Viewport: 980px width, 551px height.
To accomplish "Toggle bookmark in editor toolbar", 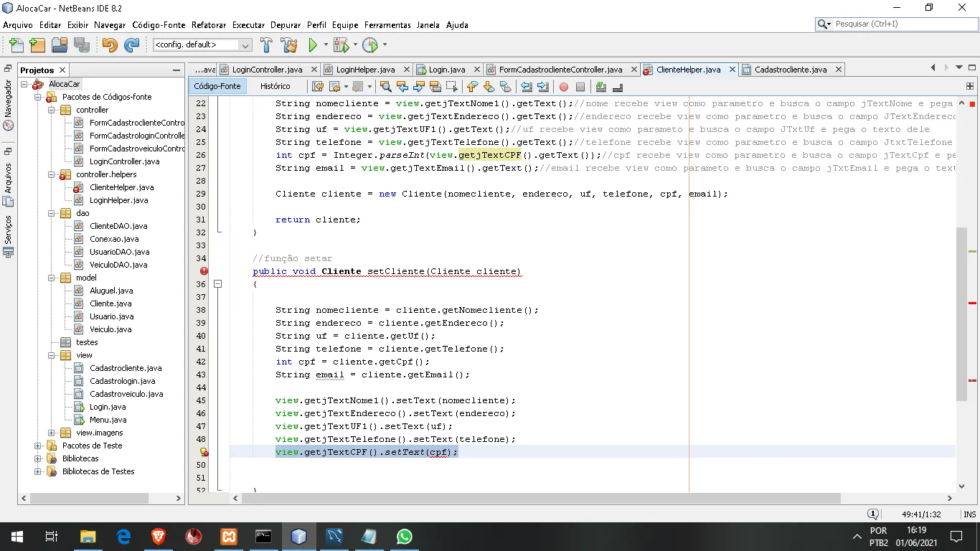I will coord(507,87).
